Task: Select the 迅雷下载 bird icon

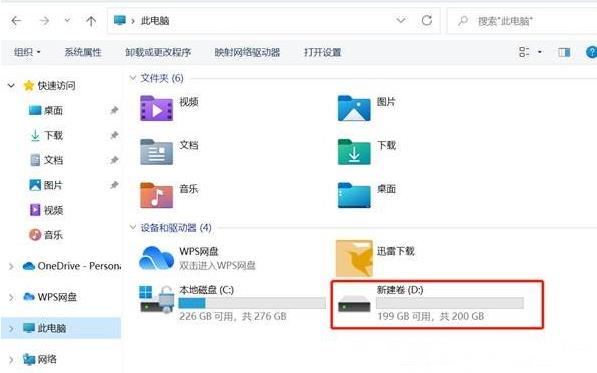Action: pos(354,258)
